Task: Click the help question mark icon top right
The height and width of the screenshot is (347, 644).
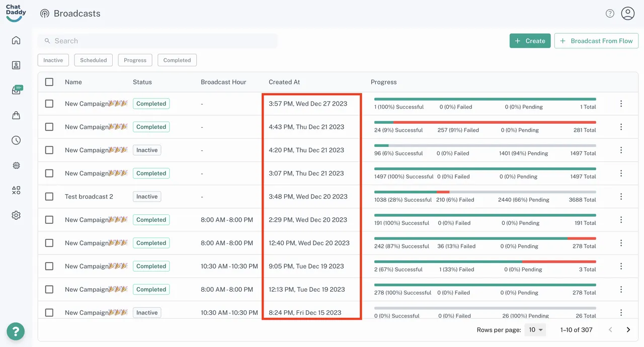Action: point(610,14)
